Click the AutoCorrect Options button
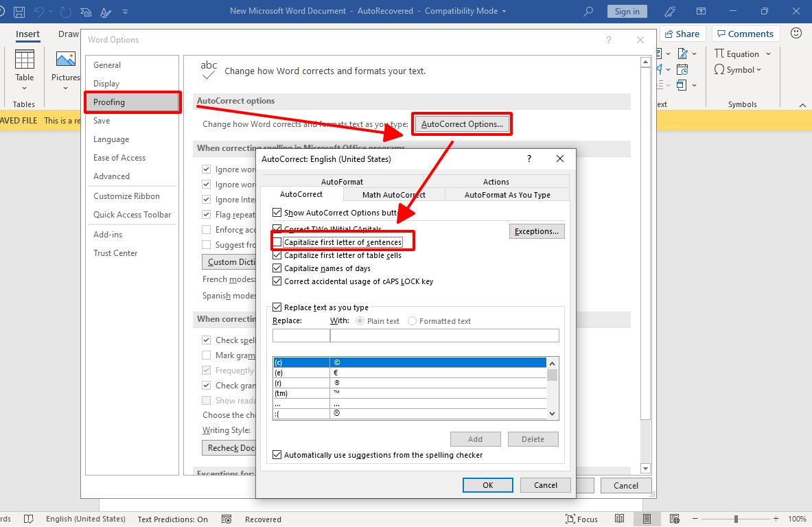This screenshot has height=527, width=812. pos(462,124)
